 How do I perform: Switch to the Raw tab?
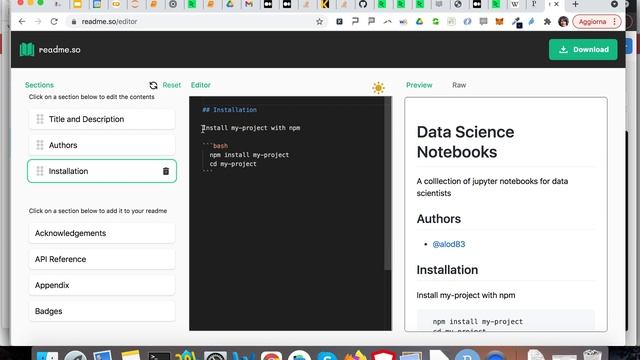click(x=459, y=85)
